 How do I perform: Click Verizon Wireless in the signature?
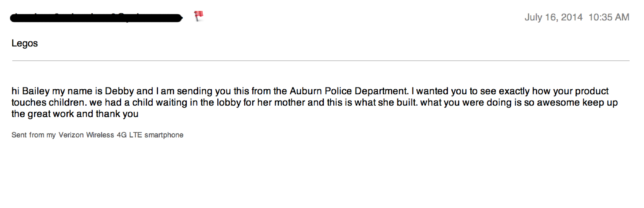pos(86,135)
